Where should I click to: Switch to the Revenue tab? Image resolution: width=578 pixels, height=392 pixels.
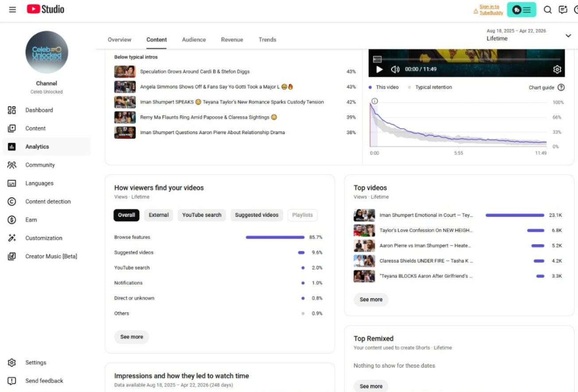point(232,40)
